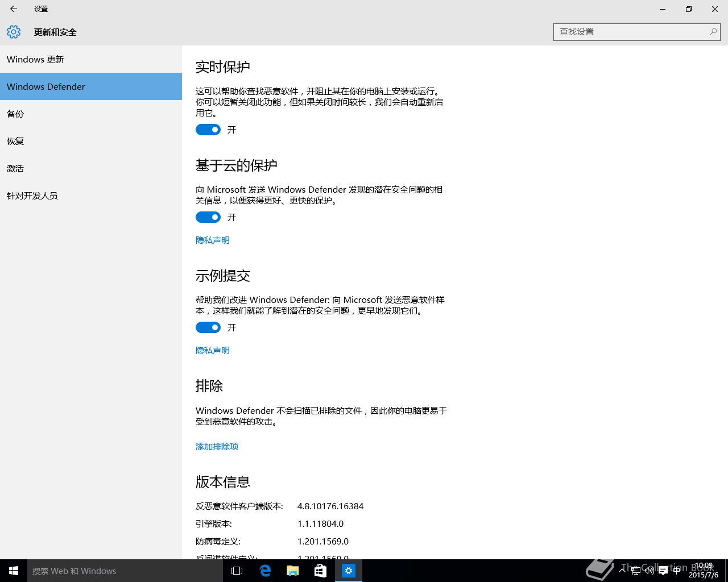This screenshot has height=582, width=728.
Task: Focus the 查找设置 search field
Action: click(637, 32)
